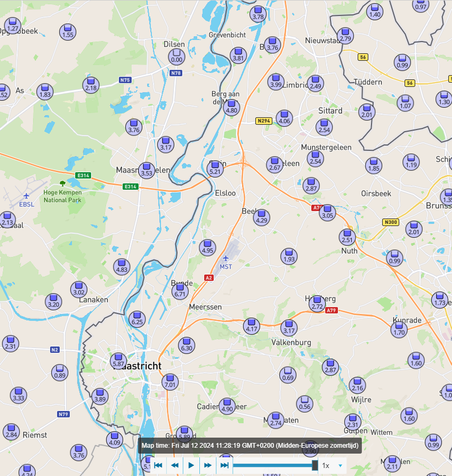Open the 1x playback speed dropdown

pos(333,465)
